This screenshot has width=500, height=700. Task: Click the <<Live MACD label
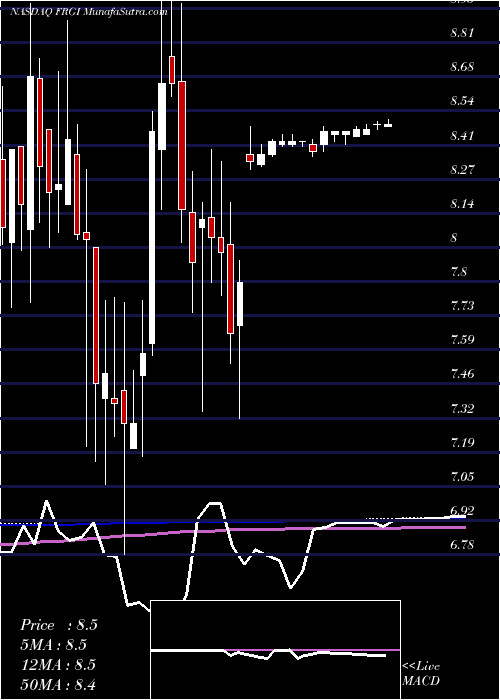coord(421,674)
